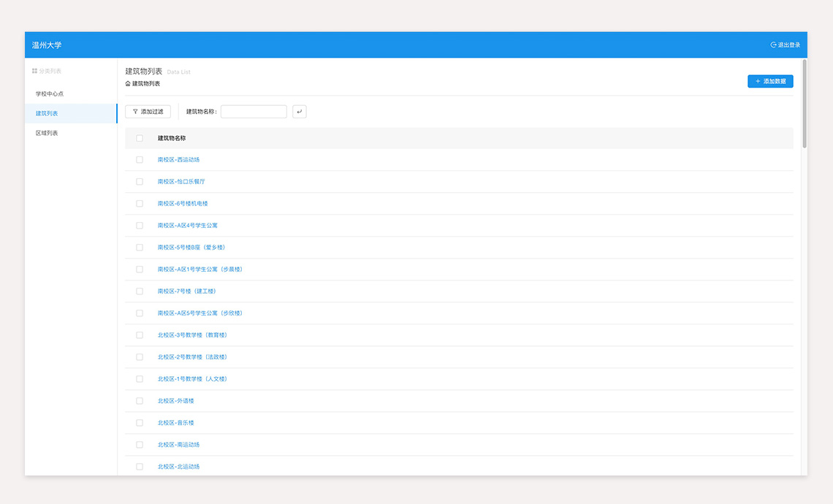Viewport: 833px width, 504px height.
Task: Click the 添加数据 add data button
Action: 770,81
